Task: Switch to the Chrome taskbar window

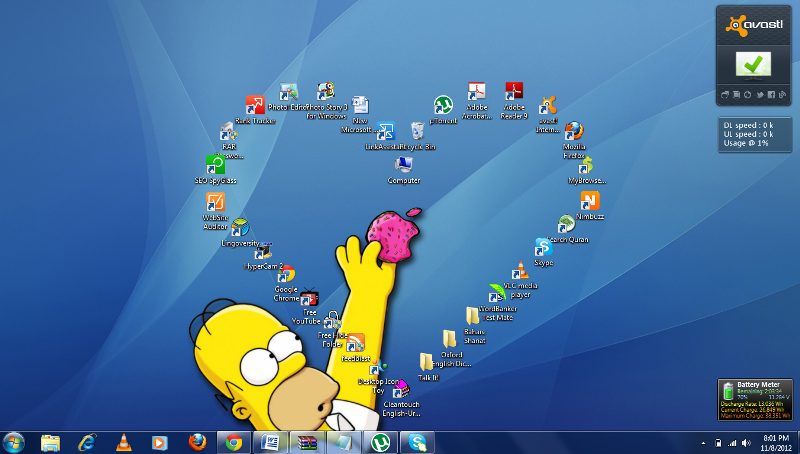Action: pyautogui.click(x=234, y=442)
